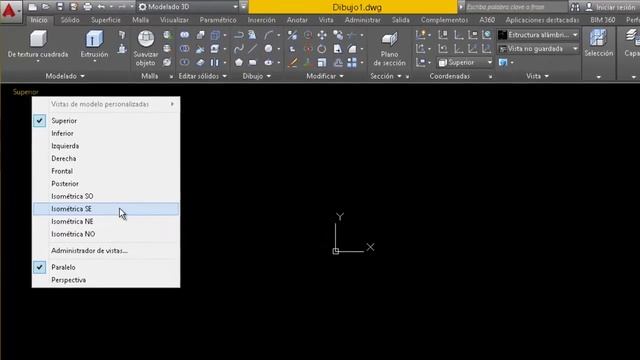Open the A360 ribbon tab

coord(487,20)
